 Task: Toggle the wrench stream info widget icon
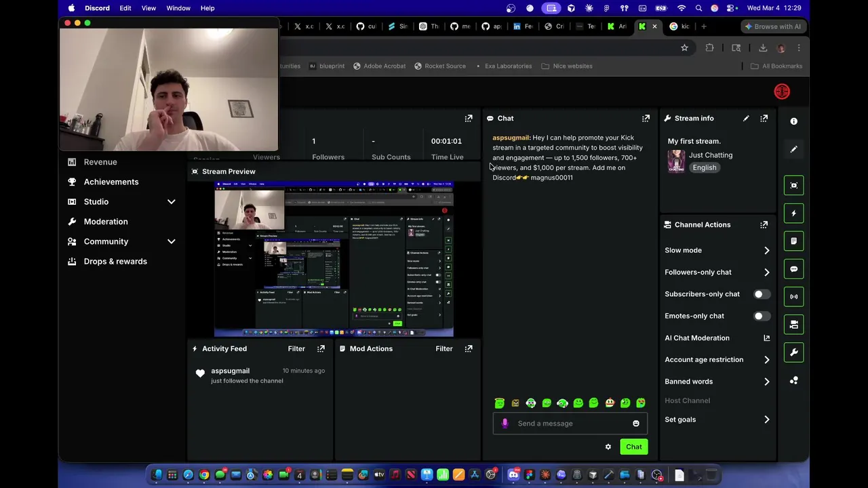(793, 352)
